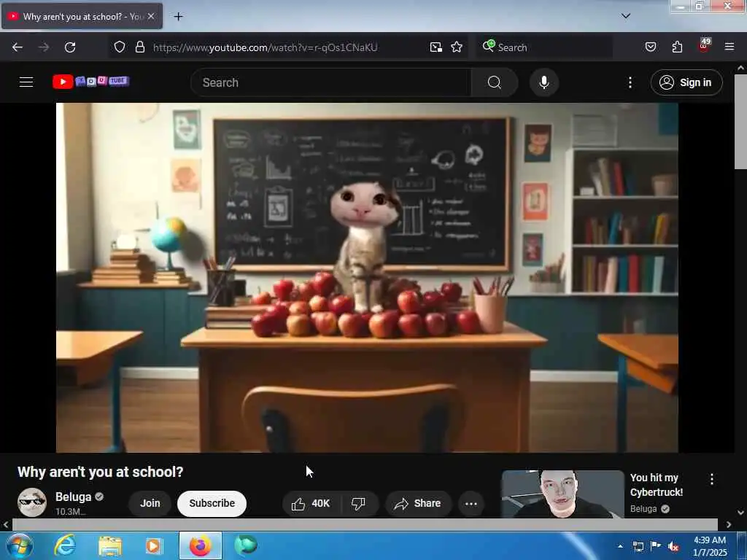747x560 pixels.
Task: Expand the list all tabs chevron
Action: tap(626, 16)
